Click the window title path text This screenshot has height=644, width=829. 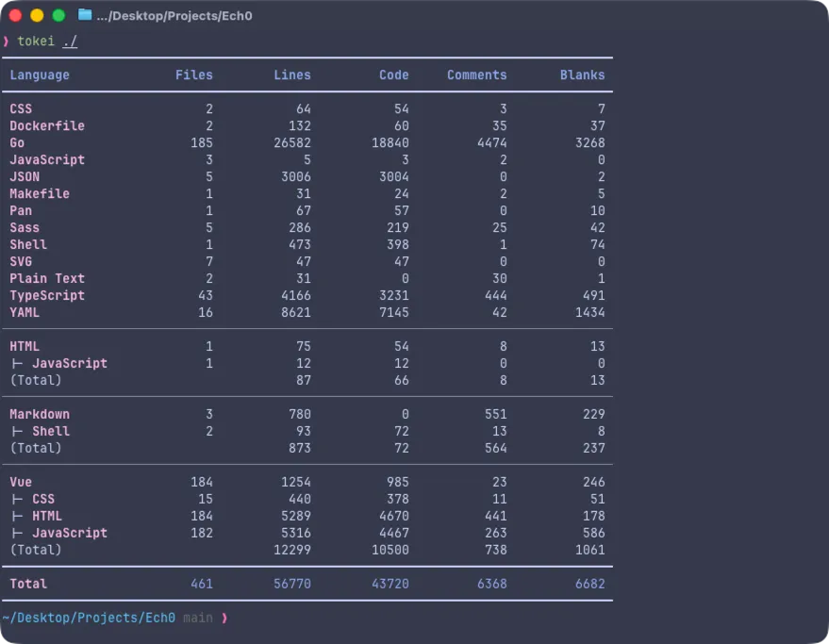tap(174, 16)
